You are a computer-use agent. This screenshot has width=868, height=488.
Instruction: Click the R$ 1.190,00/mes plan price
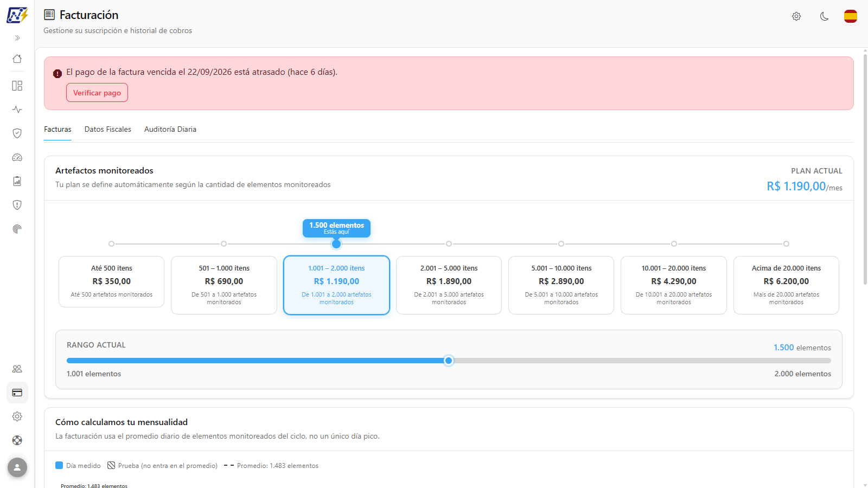pos(805,187)
